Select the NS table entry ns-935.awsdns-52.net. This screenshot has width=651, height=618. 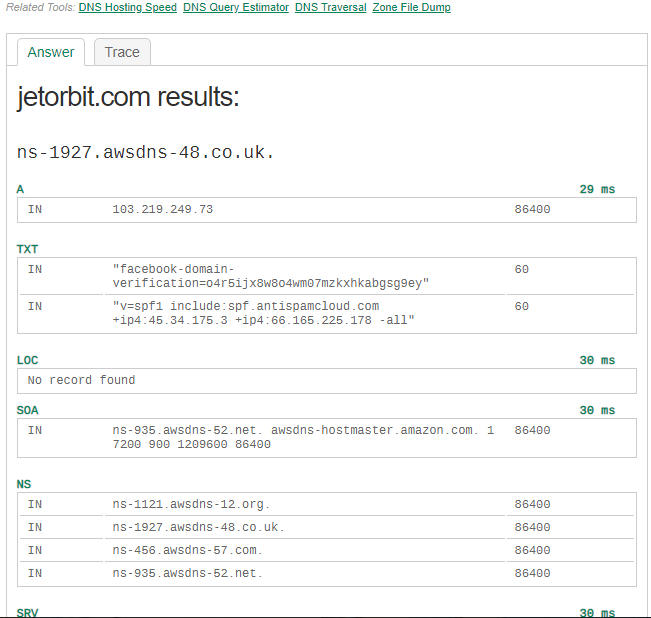[x=187, y=573]
